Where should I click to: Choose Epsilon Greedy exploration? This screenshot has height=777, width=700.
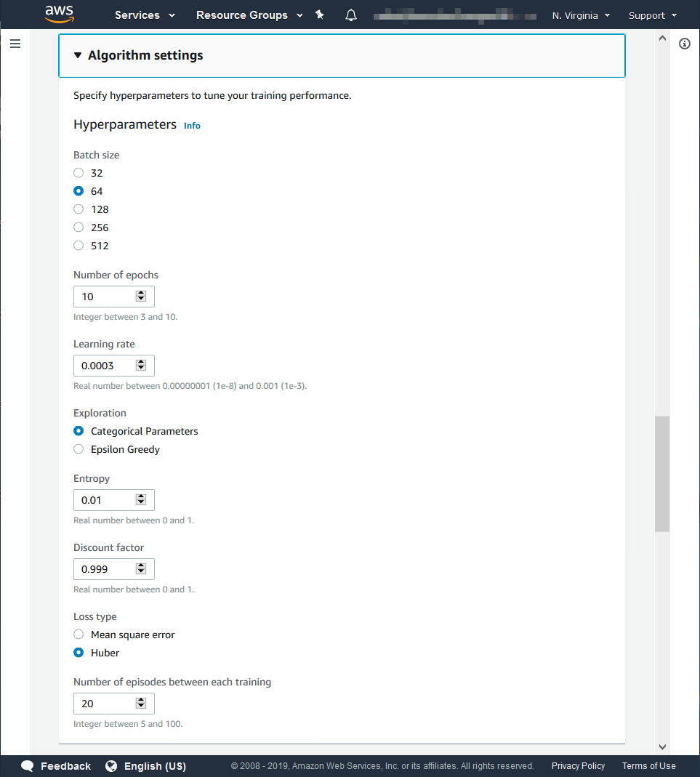coord(79,449)
